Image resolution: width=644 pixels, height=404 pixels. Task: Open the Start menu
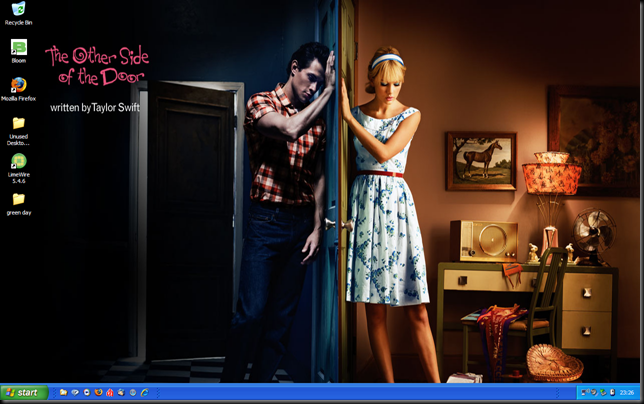tap(25, 393)
